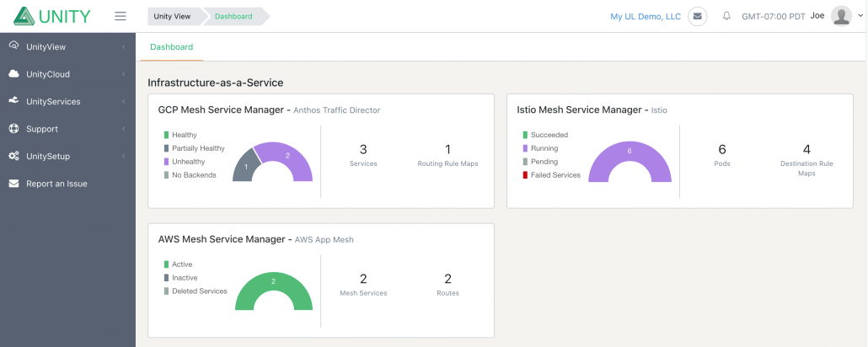Open the UnityView menu item
Screen dimensions: 868x347
click(x=67, y=47)
